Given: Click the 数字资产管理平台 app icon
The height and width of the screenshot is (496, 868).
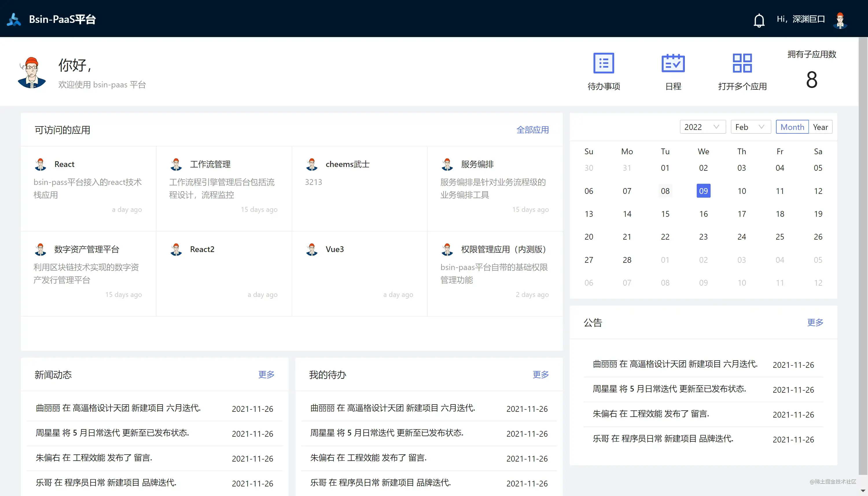Looking at the screenshot, I should click(41, 249).
